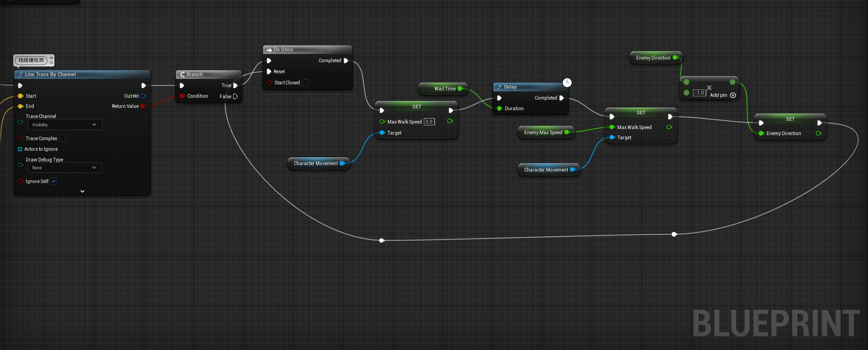Viewport: 868px width, 350px height.
Task: Enable the Trace Complex checkbox
Action: pos(63,138)
